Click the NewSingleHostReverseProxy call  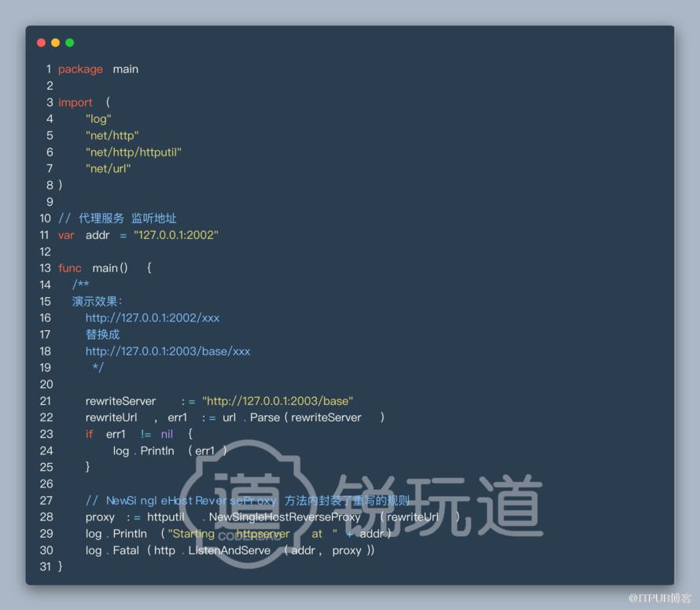285,517
